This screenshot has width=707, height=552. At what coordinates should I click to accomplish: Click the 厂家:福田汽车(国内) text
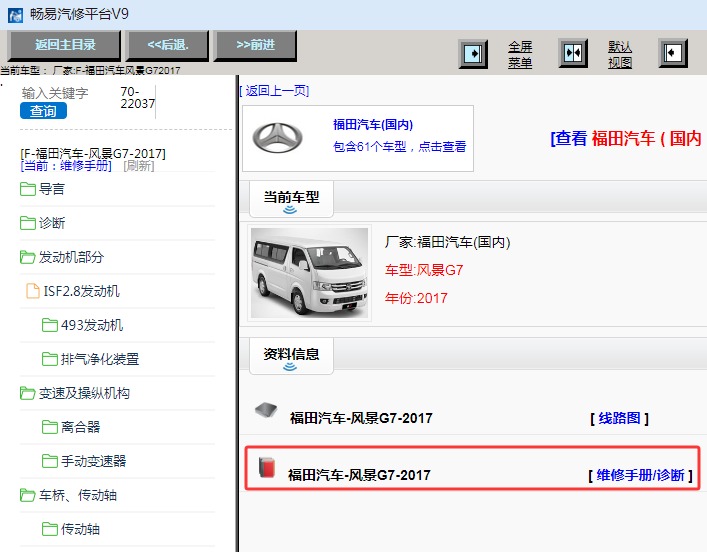coord(447,243)
